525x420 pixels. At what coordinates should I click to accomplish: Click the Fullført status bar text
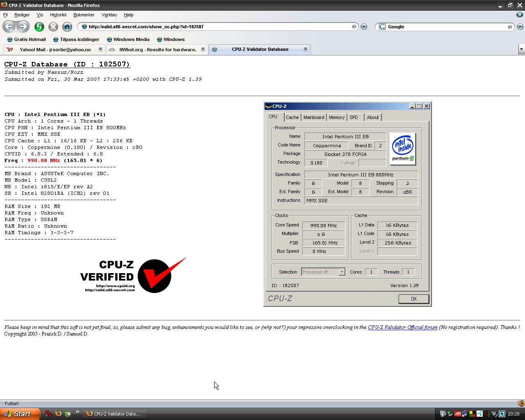pos(12,404)
